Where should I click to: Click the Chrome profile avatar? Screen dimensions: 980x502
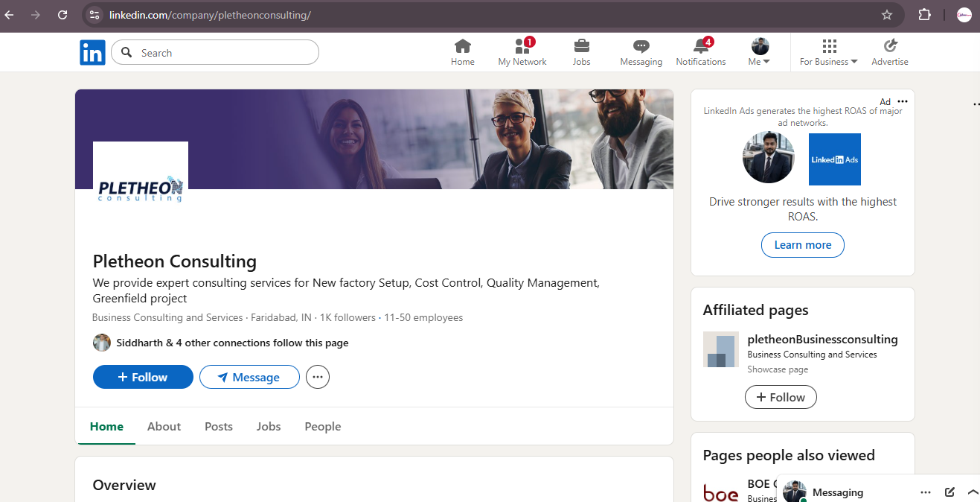964,15
